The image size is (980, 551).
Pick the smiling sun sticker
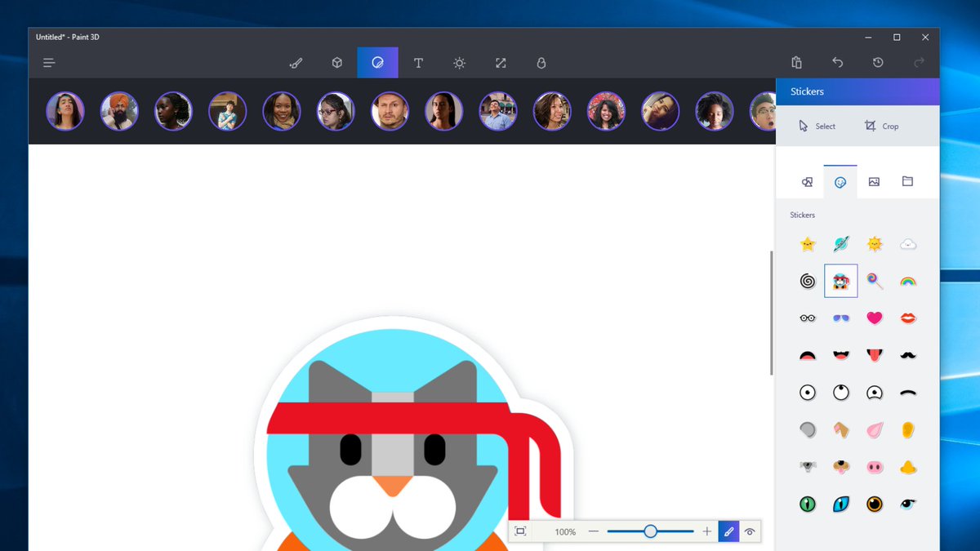[875, 244]
